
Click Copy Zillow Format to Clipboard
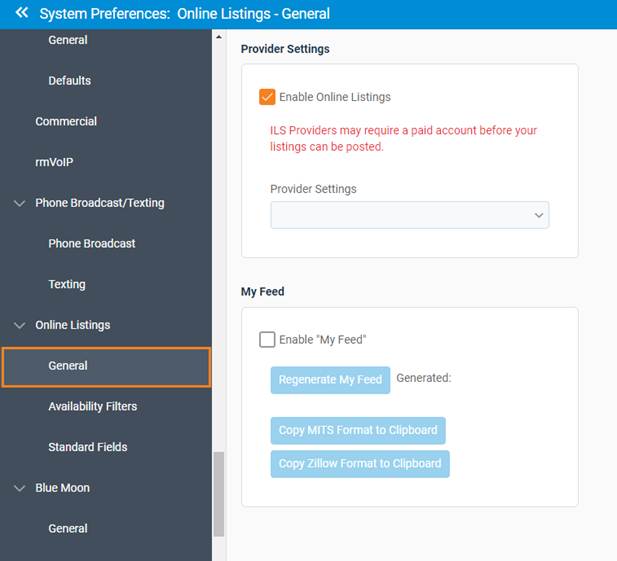pos(360,464)
